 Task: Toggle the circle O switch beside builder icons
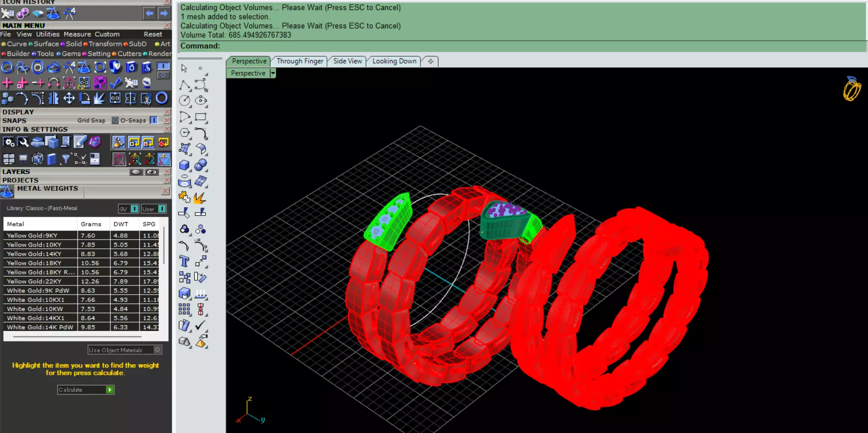click(163, 75)
